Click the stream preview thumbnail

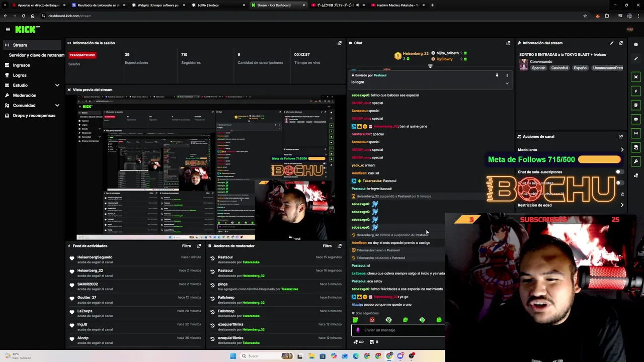[x=206, y=168]
